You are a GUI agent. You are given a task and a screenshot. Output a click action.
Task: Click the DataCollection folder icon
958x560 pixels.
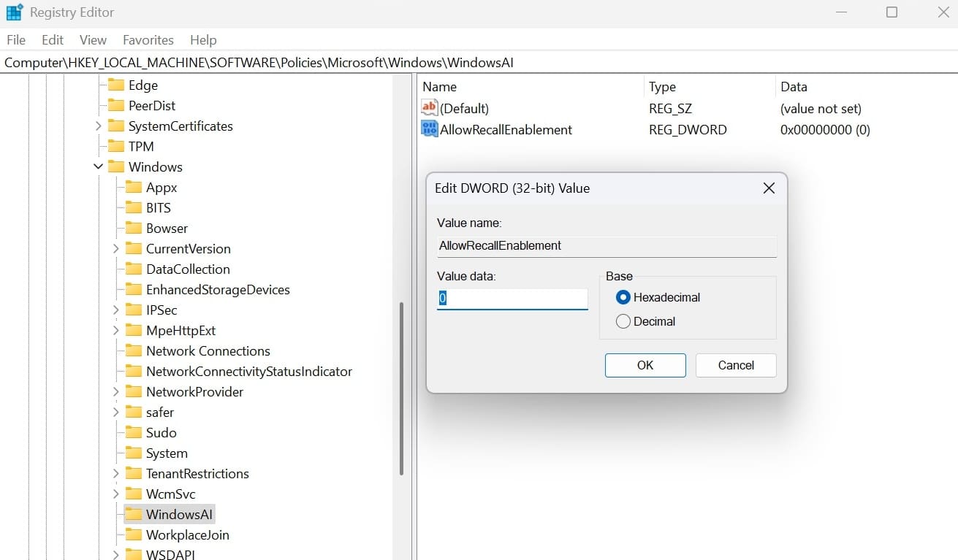pos(134,269)
